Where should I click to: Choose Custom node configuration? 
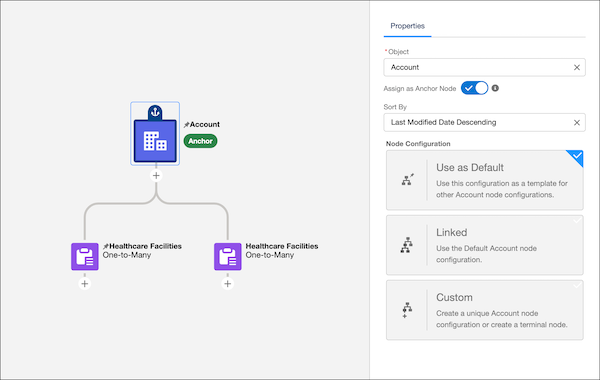[484, 310]
